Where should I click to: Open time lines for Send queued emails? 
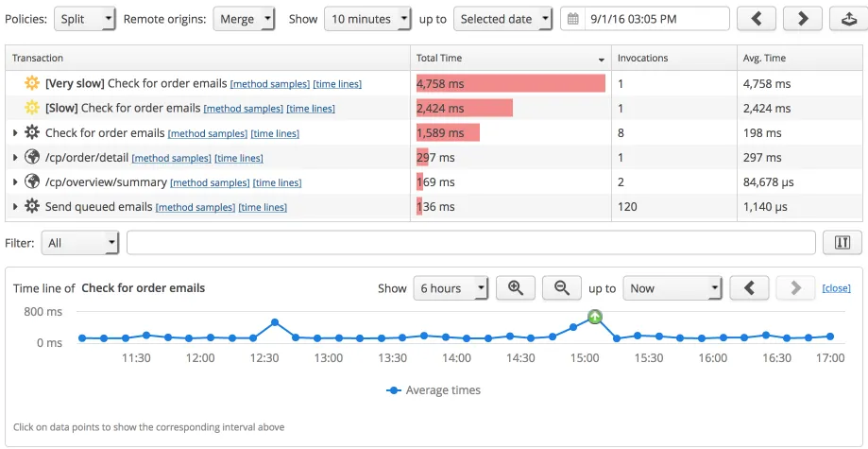[x=263, y=207]
